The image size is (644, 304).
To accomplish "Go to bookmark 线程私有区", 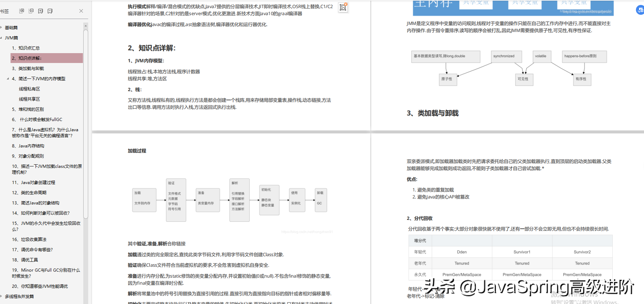I will [x=30, y=89].
